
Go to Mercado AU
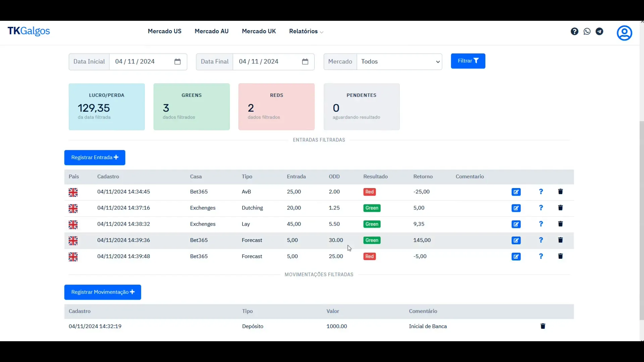(212, 31)
